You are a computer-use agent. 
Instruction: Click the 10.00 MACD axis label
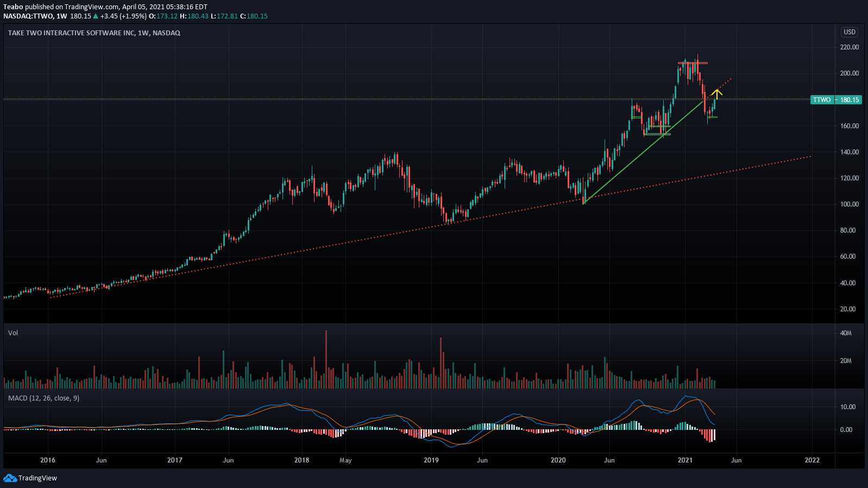point(848,407)
